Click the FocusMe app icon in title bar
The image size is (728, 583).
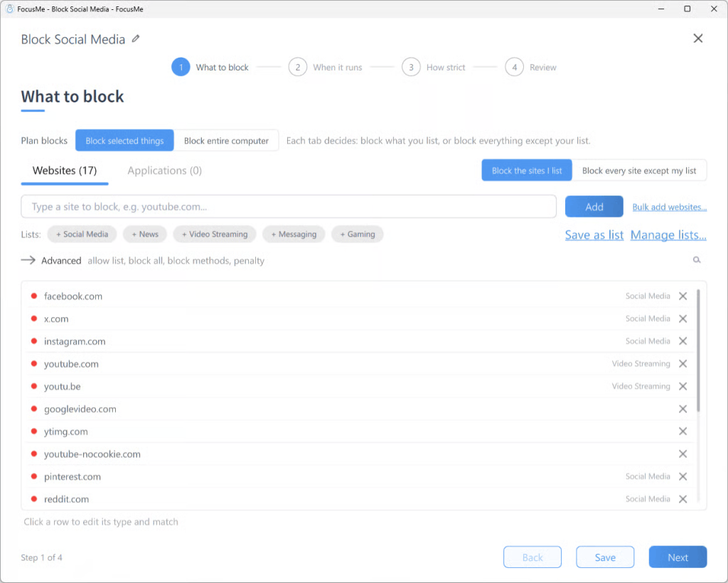pyautogui.click(x=9, y=9)
